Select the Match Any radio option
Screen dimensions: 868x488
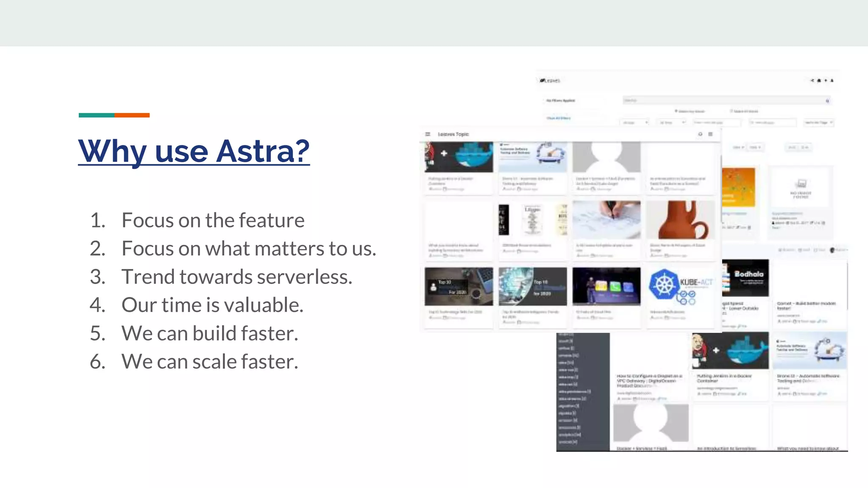pos(676,111)
